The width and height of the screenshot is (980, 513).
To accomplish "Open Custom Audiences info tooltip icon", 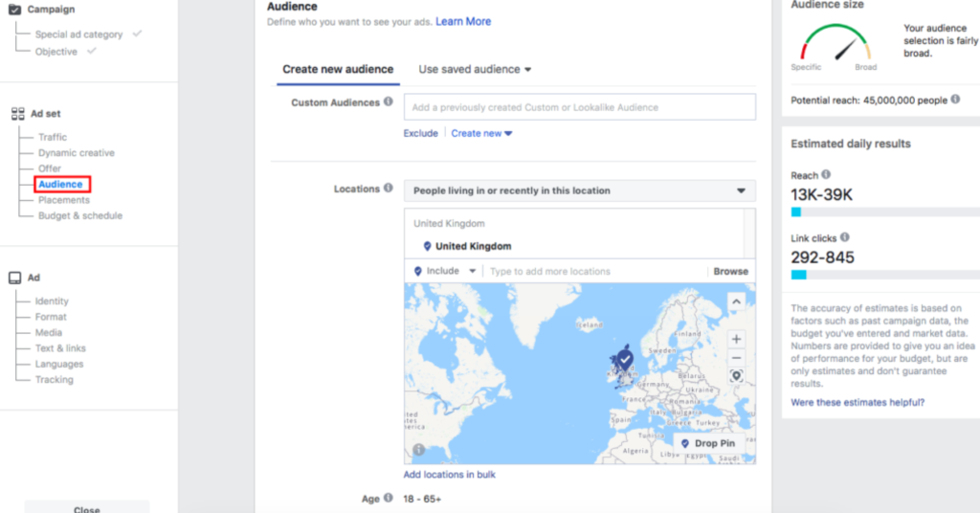I will [x=389, y=101].
